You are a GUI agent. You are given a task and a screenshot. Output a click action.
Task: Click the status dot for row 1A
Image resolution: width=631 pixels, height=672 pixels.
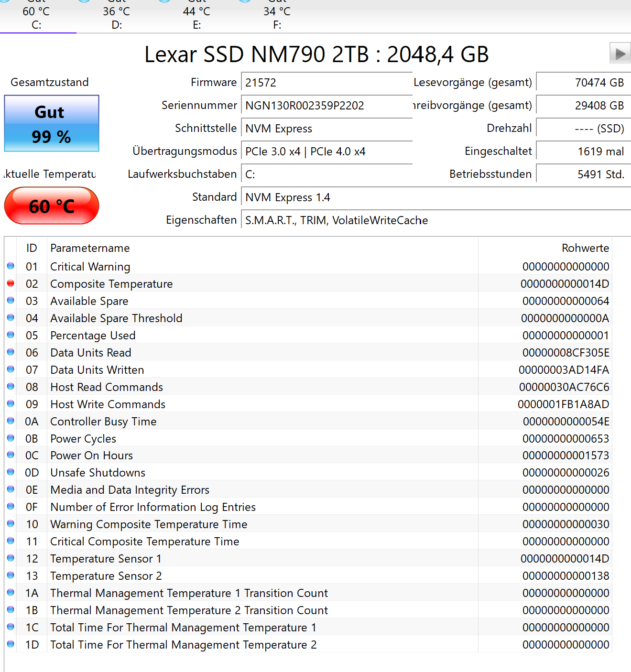coord(11,592)
